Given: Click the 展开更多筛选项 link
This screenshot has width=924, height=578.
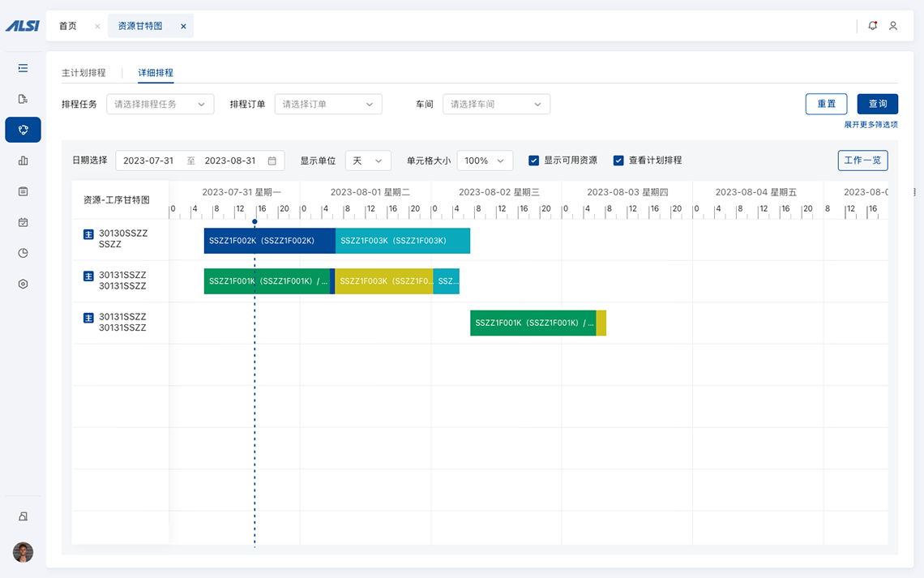Looking at the screenshot, I should coord(871,125).
